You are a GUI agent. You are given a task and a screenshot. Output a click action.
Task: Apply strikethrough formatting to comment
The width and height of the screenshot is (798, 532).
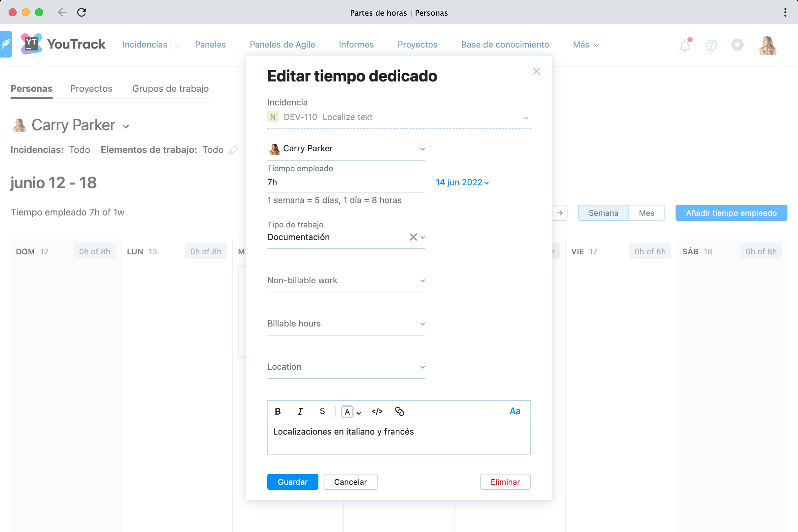coord(322,412)
